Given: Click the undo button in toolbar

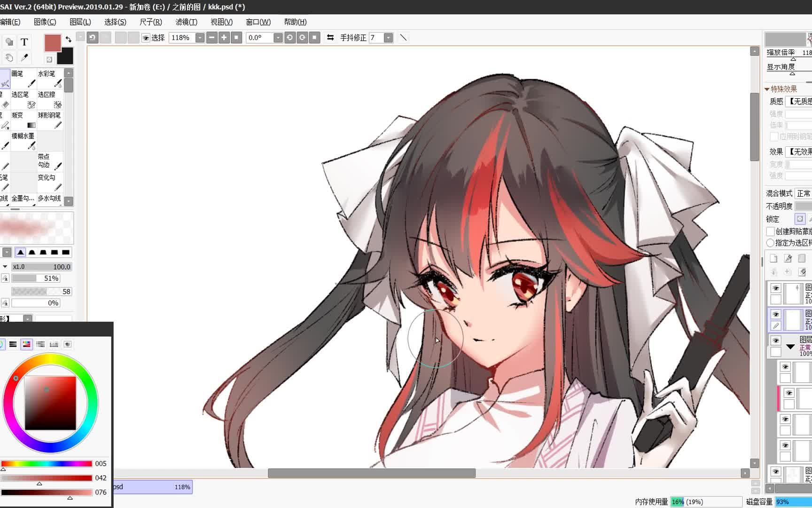Looking at the screenshot, I should point(93,38).
